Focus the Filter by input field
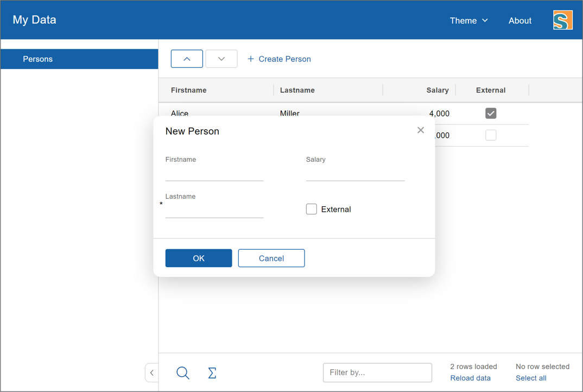Image resolution: width=583 pixels, height=392 pixels. click(x=377, y=372)
